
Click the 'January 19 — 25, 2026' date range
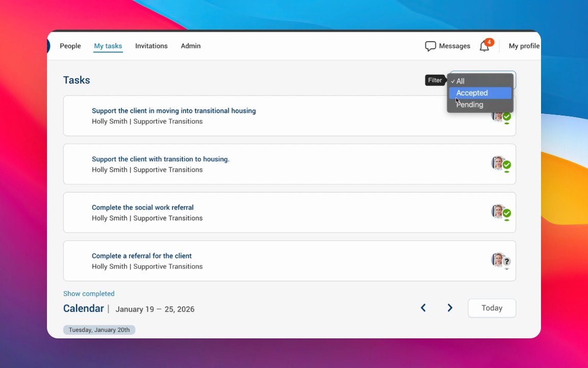point(155,309)
